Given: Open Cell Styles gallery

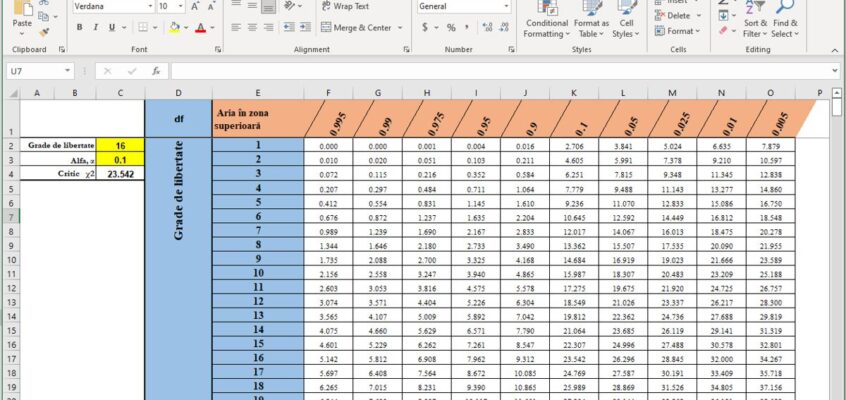Looking at the screenshot, I should click(626, 20).
